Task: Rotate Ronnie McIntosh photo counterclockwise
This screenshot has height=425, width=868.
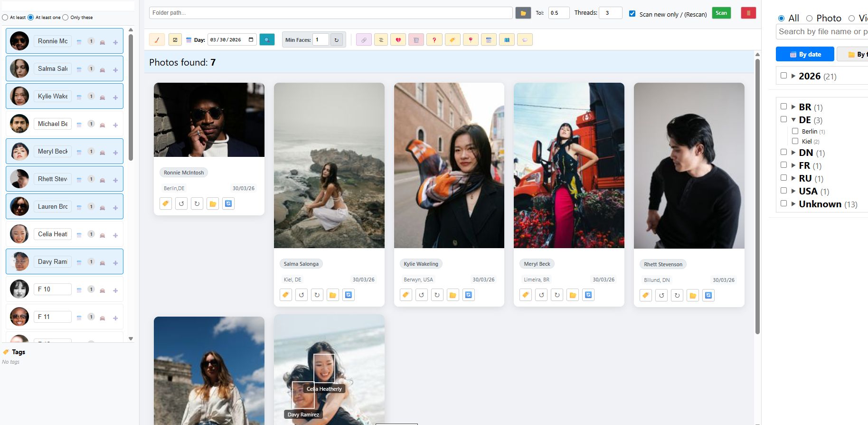Action: coord(181,203)
